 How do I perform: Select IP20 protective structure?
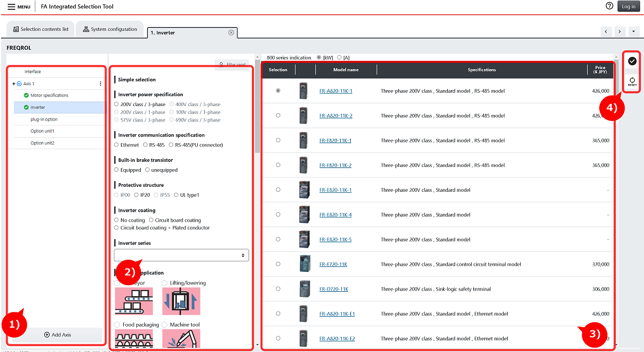136,195
